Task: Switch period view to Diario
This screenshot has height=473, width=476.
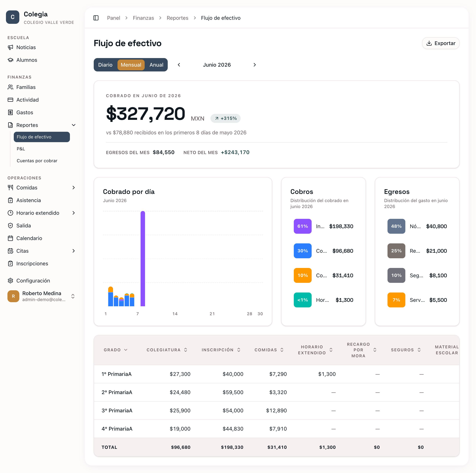Action: tap(105, 65)
